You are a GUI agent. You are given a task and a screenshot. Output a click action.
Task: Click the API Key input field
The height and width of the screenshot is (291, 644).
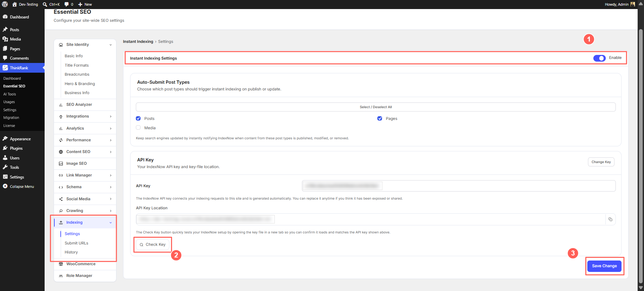459,186
